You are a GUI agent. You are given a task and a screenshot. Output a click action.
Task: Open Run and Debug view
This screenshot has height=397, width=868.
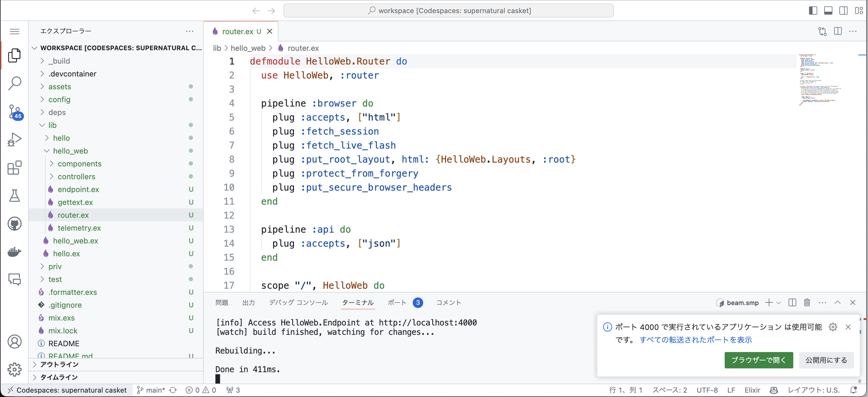tap(15, 139)
